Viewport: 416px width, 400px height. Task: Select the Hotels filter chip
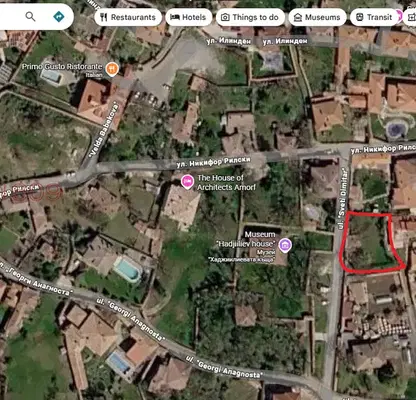[188, 17]
